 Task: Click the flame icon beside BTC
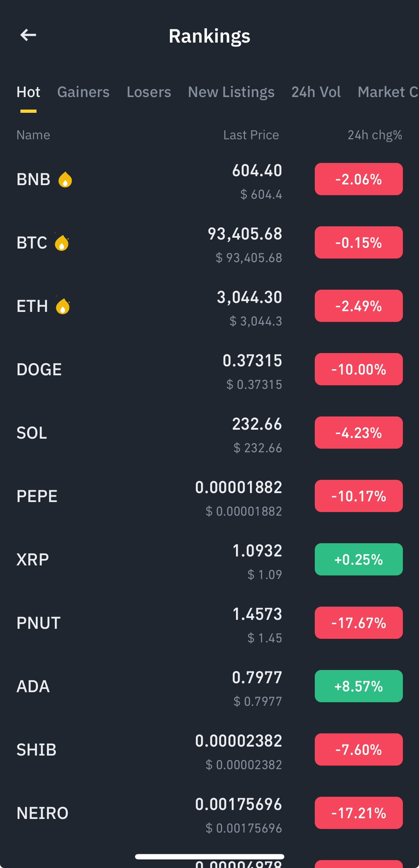[62, 243]
